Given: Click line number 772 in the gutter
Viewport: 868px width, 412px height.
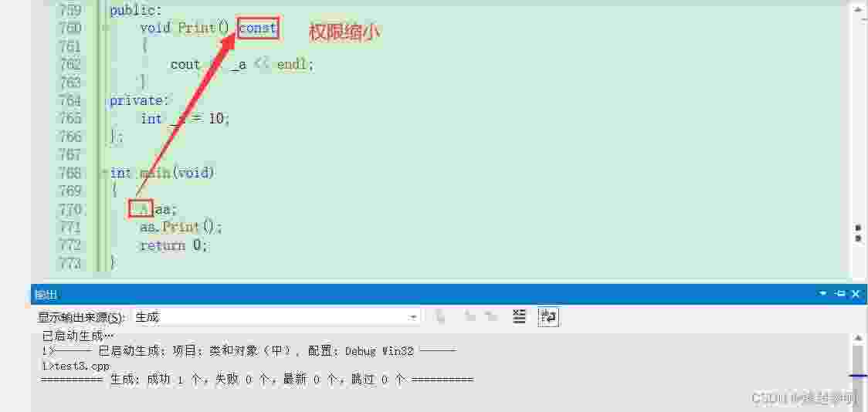Looking at the screenshot, I should coord(69,245).
